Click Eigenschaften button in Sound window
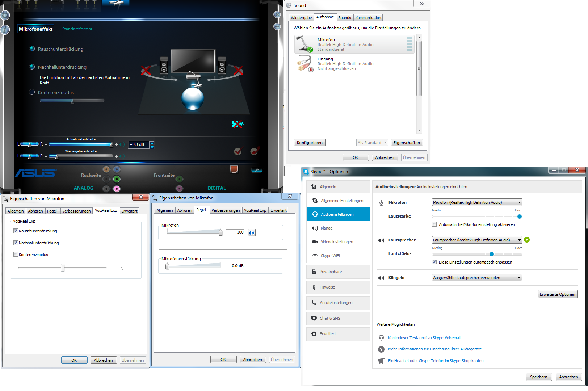 [407, 143]
